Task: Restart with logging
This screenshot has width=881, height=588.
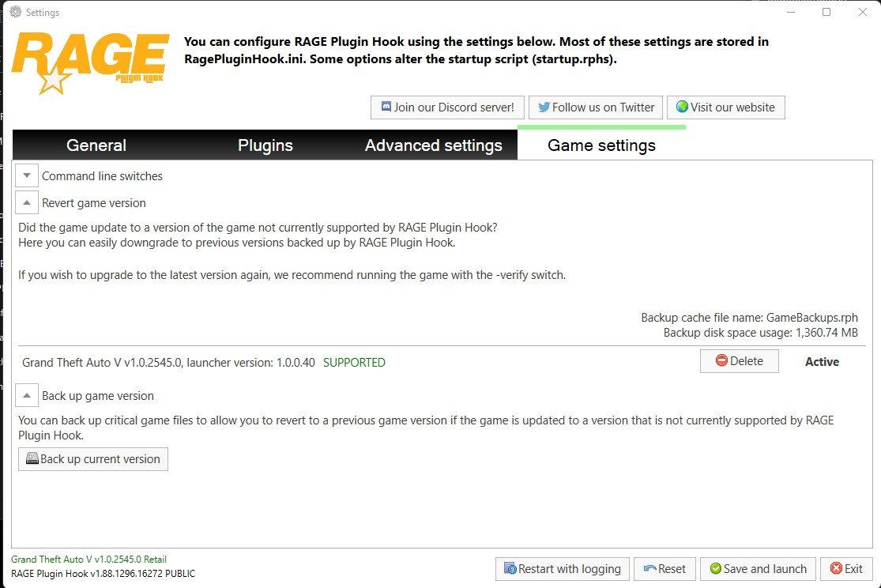Action: tap(563, 569)
